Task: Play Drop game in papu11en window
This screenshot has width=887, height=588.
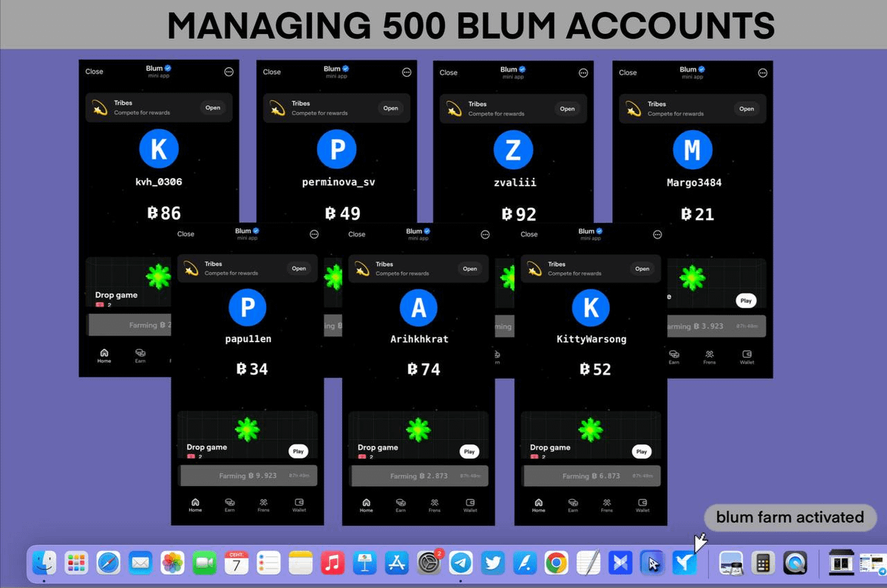Action: point(298,451)
